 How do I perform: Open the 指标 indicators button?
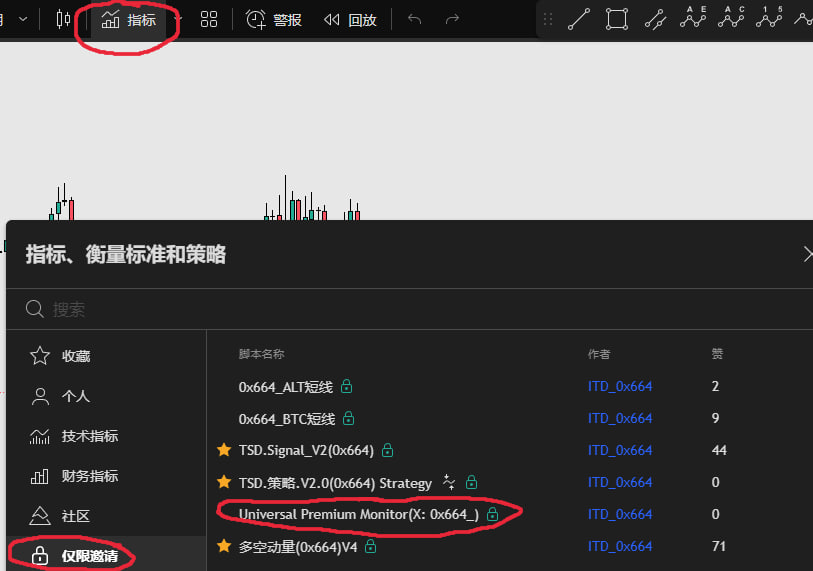coord(129,20)
